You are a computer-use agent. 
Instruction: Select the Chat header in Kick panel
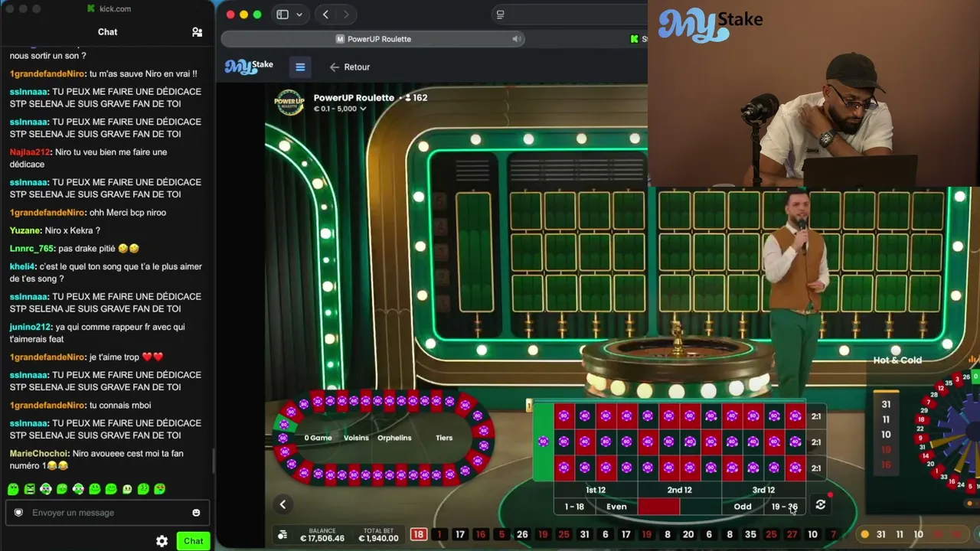[x=107, y=32]
